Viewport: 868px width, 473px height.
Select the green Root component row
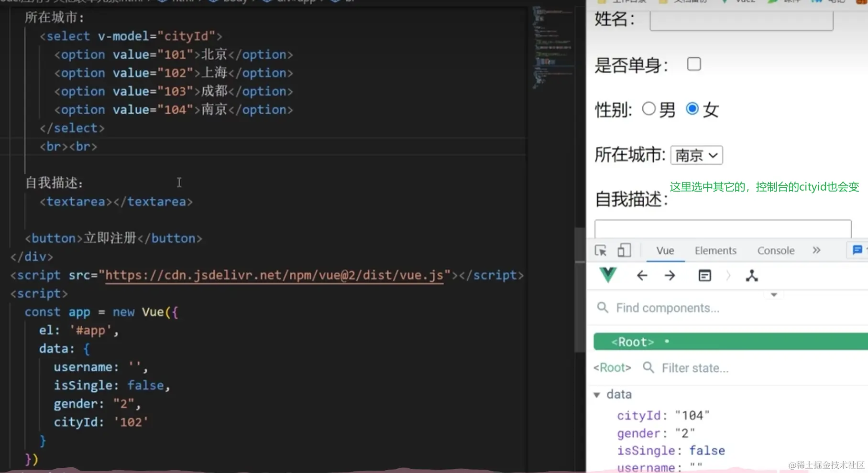point(731,342)
